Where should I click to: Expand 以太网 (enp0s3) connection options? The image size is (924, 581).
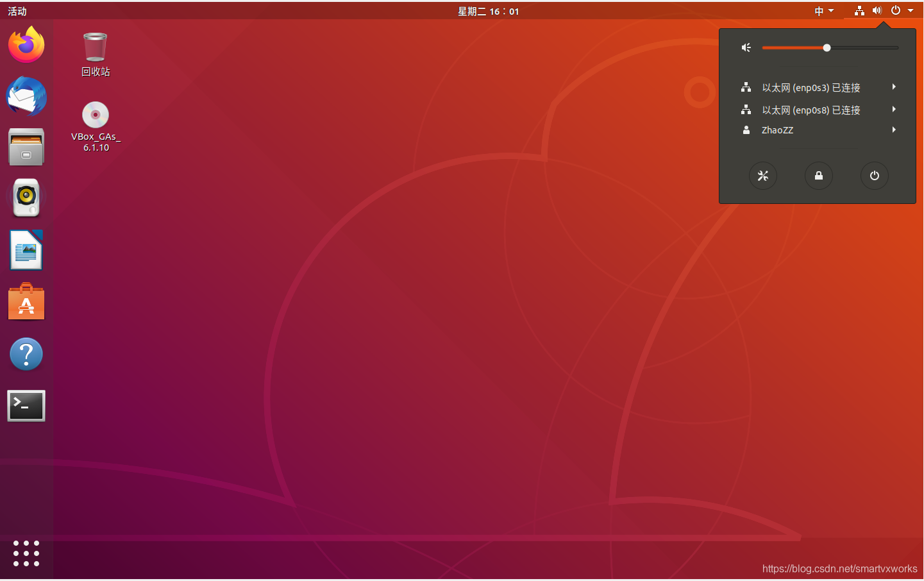point(894,87)
